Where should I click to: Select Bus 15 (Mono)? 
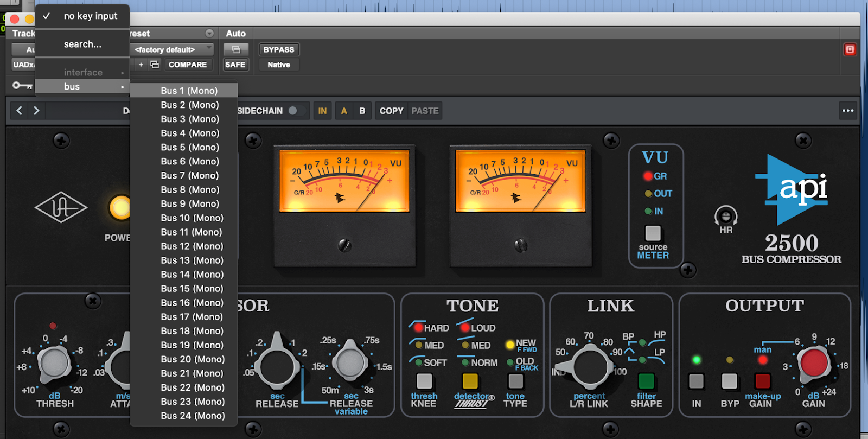click(x=184, y=289)
